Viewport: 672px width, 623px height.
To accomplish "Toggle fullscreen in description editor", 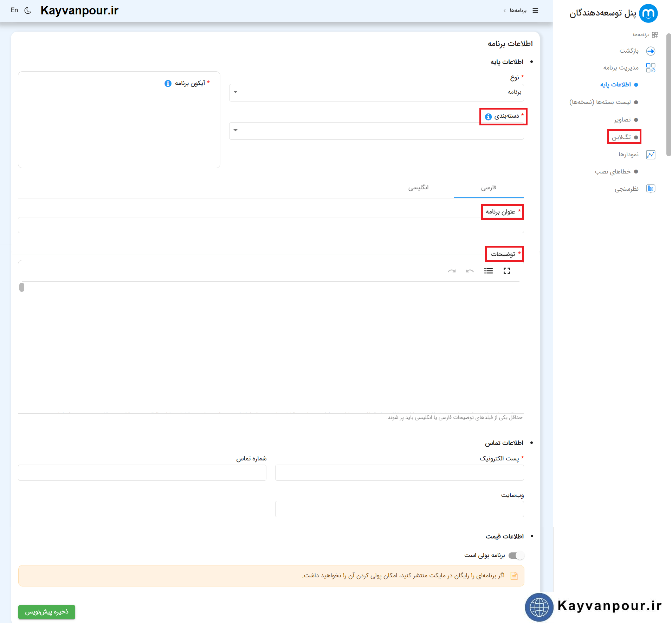I will [506, 271].
